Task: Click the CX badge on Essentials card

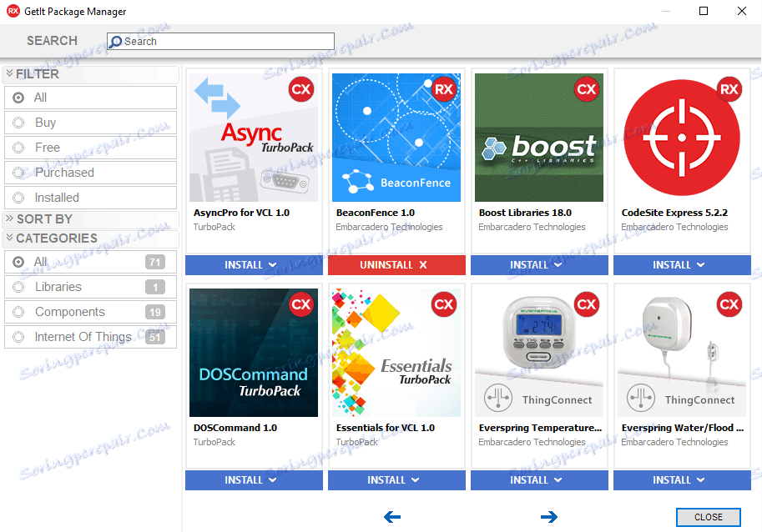Action: click(x=444, y=304)
